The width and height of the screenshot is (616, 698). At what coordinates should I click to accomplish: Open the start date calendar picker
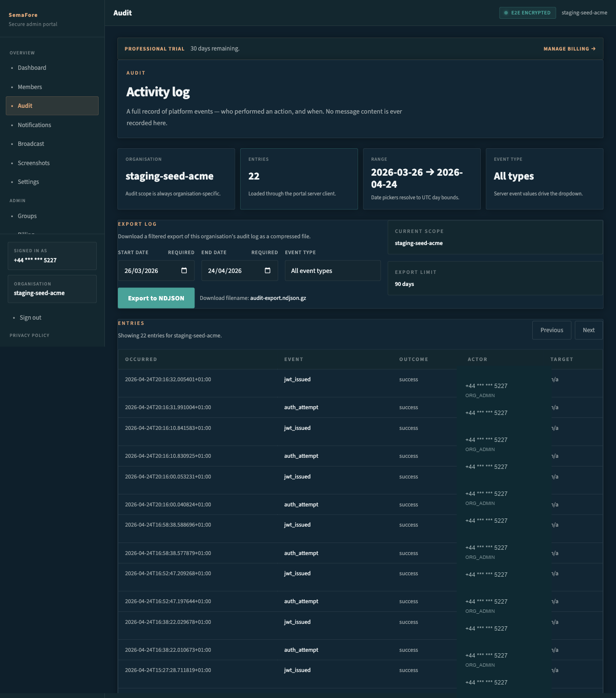[184, 271]
